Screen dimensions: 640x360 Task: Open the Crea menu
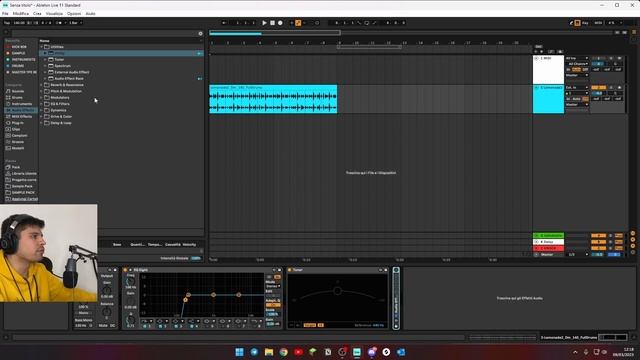[x=37, y=13]
